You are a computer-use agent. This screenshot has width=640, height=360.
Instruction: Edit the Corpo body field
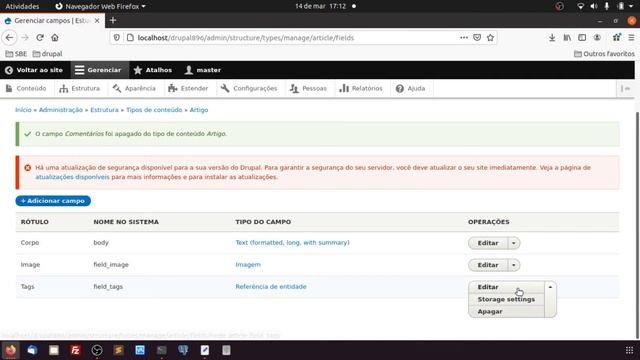[x=488, y=243]
